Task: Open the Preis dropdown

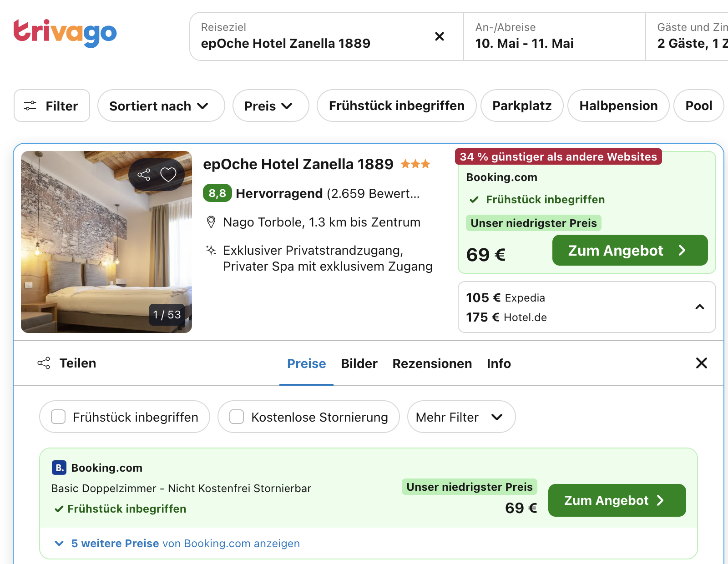Action: pyautogui.click(x=271, y=106)
